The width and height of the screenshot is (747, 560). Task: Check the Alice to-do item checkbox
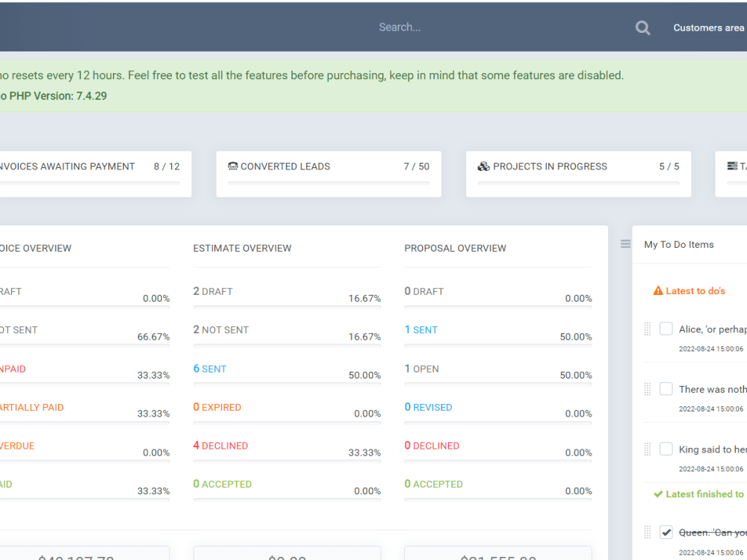666,329
